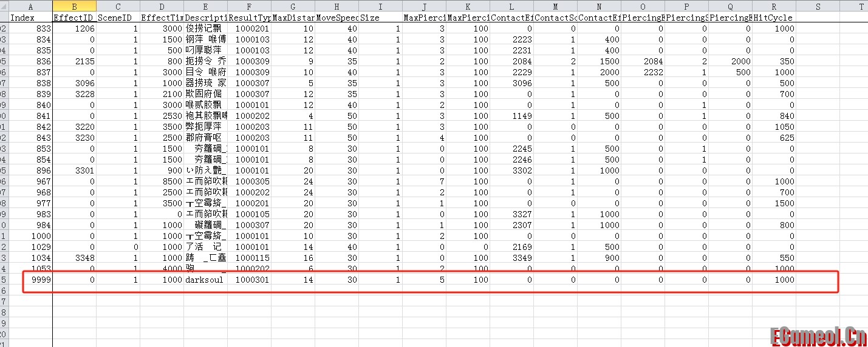Select the "Size" header cell
Image resolution: width=868 pixels, height=347 pixels.
[x=380, y=18]
